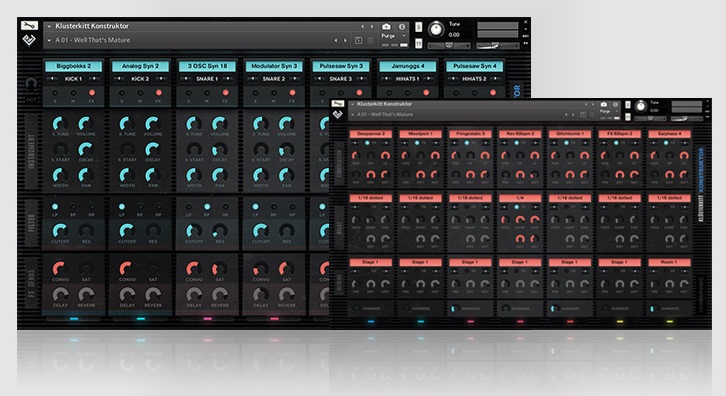The height and width of the screenshot is (396, 726).
Task: Click the 1/4 delay time button
Action: pos(520,198)
